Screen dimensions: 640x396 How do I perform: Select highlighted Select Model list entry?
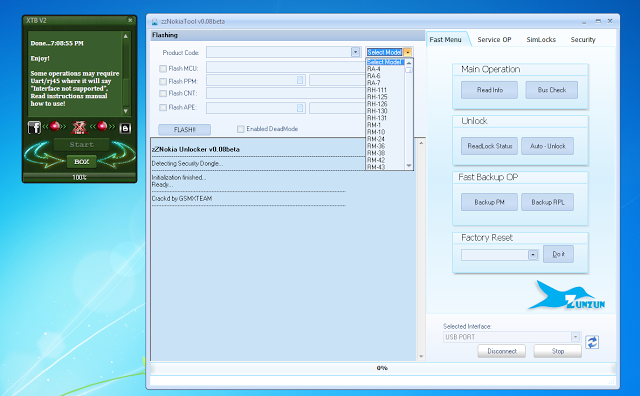pos(385,62)
